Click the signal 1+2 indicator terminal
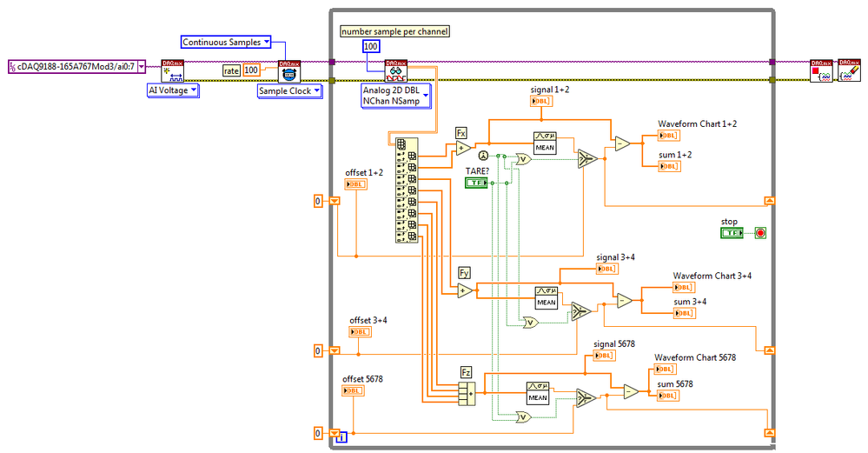 point(541,101)
